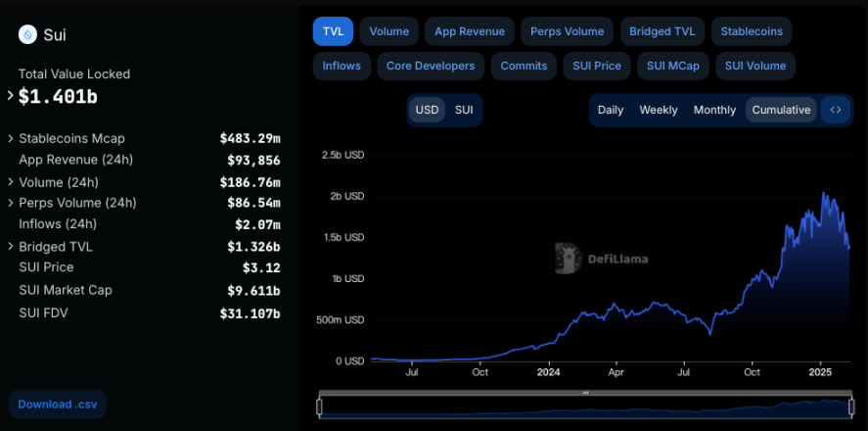868x431 pixels.
Task: Expand the Perps Volume (24h) row
Action: tap(11, 204)
